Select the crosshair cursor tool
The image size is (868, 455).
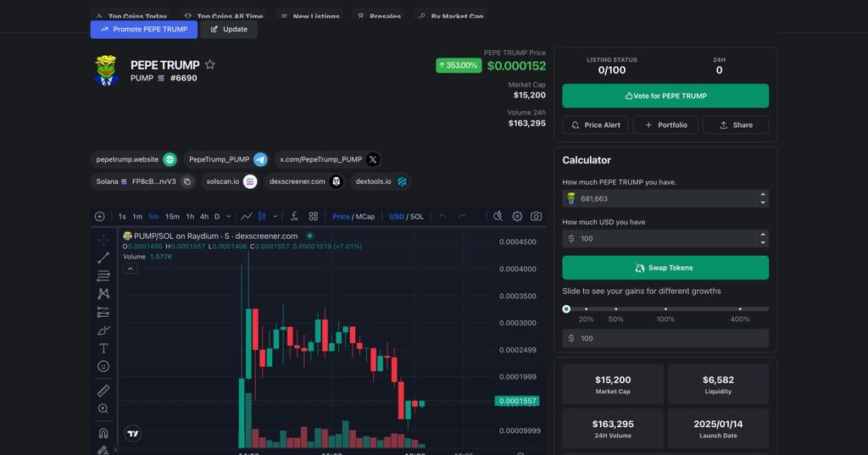[x=103, y=241]
